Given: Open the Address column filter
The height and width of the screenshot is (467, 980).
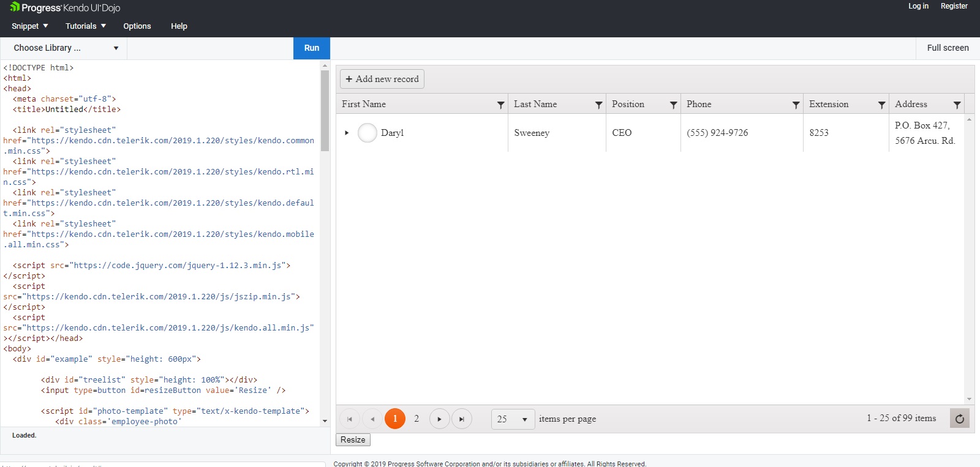Looking at the screenshot, I should 957,105.
